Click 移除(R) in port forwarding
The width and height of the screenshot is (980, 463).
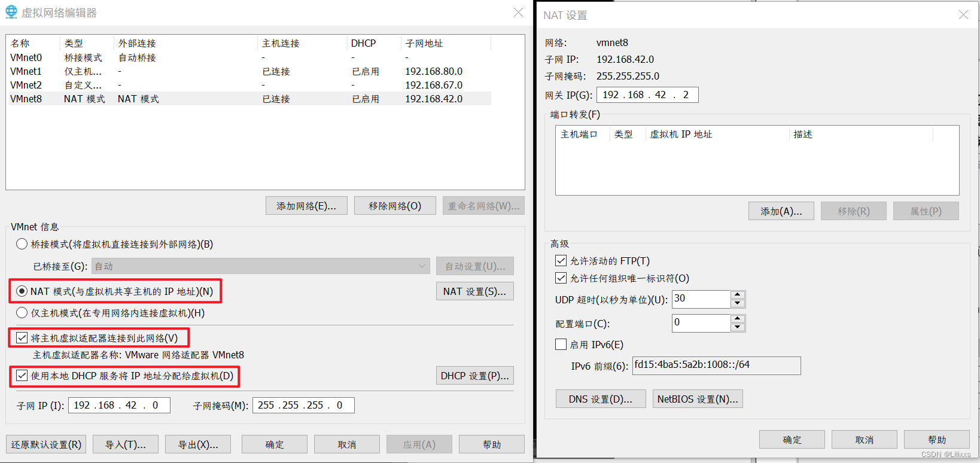(x=854, y=211)
